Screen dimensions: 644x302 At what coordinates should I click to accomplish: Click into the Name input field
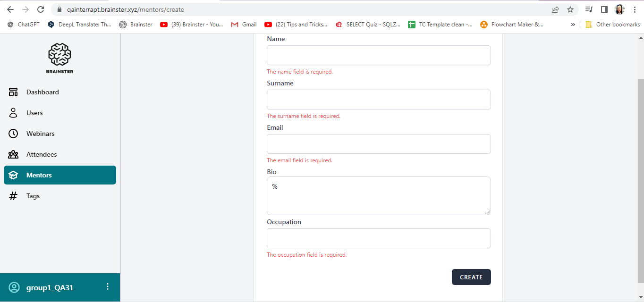[x=379, y=55]
